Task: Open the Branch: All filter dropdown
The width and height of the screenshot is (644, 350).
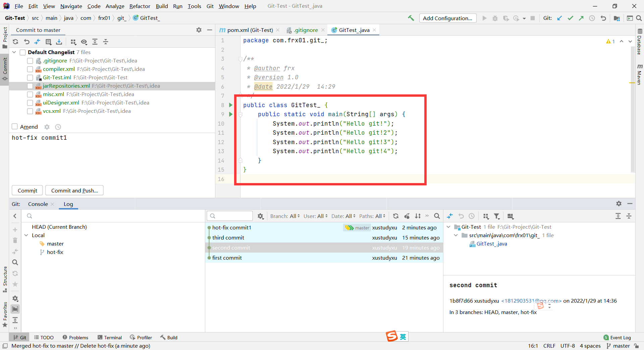Action: pos(285,216)
